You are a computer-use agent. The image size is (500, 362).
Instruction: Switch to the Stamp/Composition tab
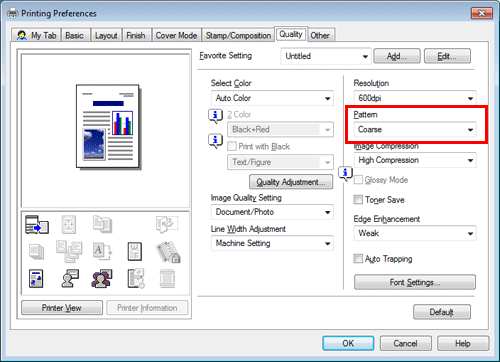238,35
